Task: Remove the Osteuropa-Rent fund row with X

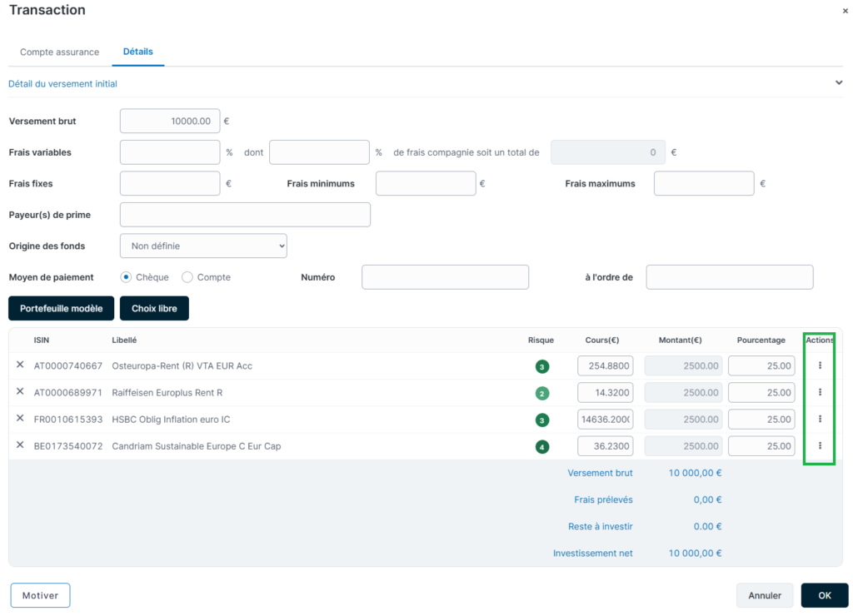Action: (20, 365)
